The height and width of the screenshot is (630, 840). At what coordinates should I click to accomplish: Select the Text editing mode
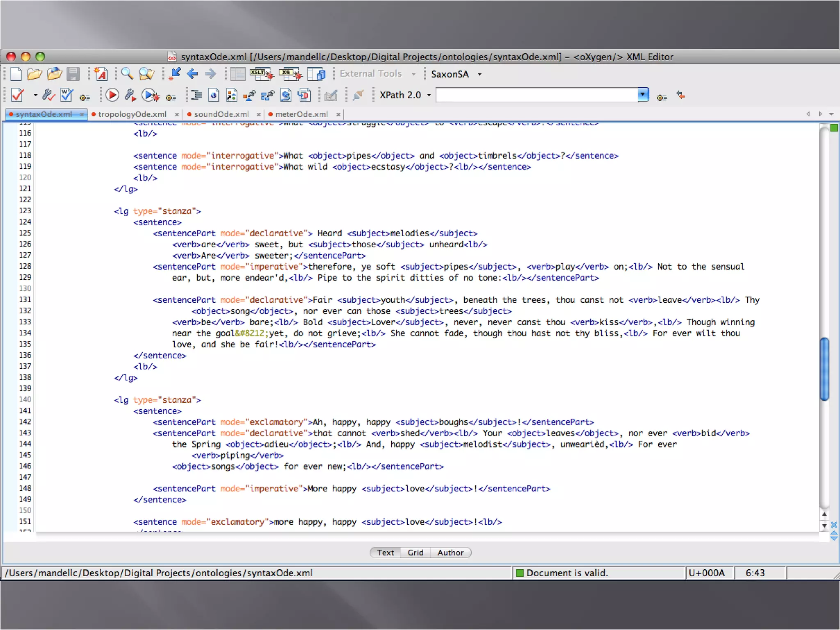coord(386,552)
